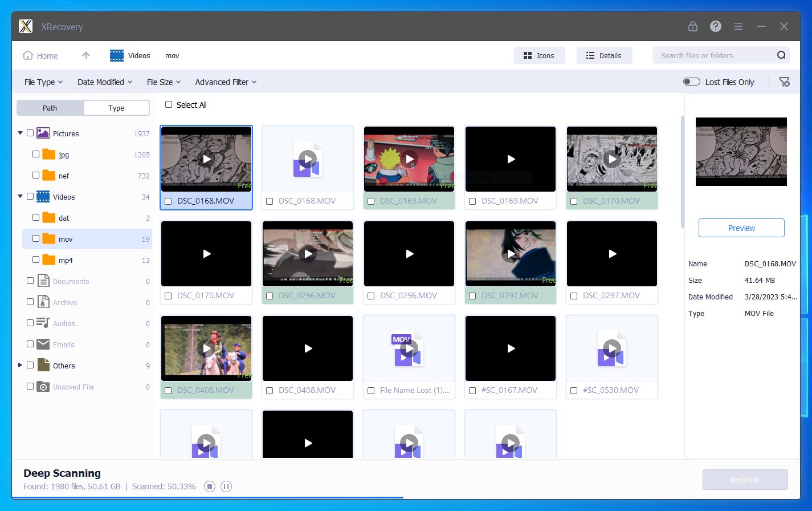812x511 pixels.
Task: Click the DSC_0170.MOV manga thumbnail
Action: pyautogui.click(x=612, y=159)
